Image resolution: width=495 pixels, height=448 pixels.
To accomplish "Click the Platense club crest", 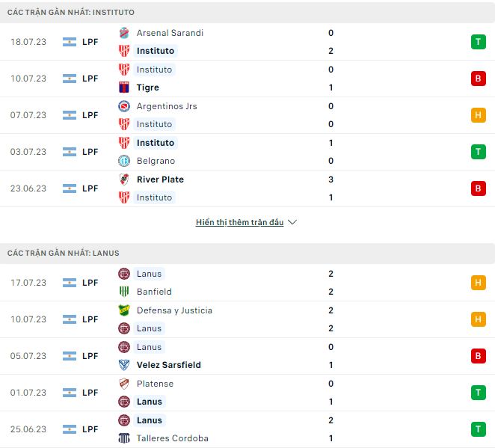I will [124, 384].
